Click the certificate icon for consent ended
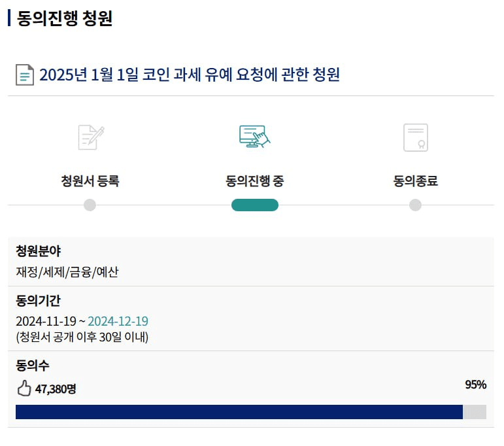504x446 pixels. (x=416, y=137)
